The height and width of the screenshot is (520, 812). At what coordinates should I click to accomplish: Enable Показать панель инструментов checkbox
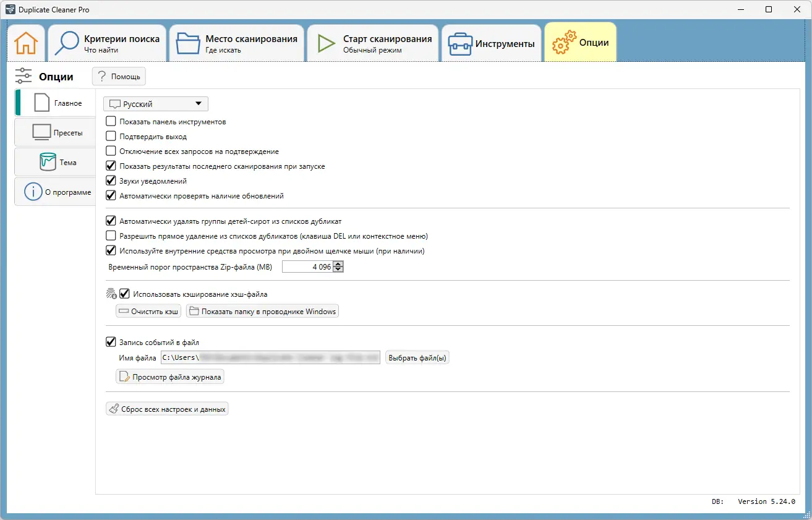(111, 122)
